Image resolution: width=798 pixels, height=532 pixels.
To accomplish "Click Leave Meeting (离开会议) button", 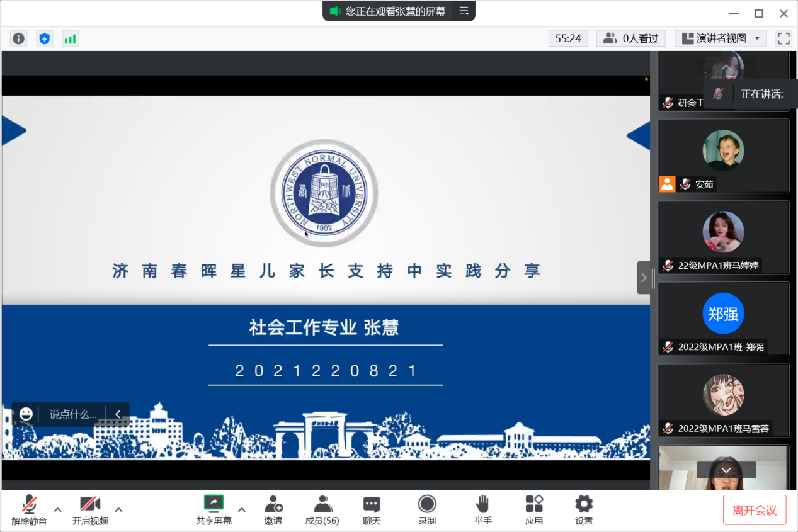I will tap(755, 509).
